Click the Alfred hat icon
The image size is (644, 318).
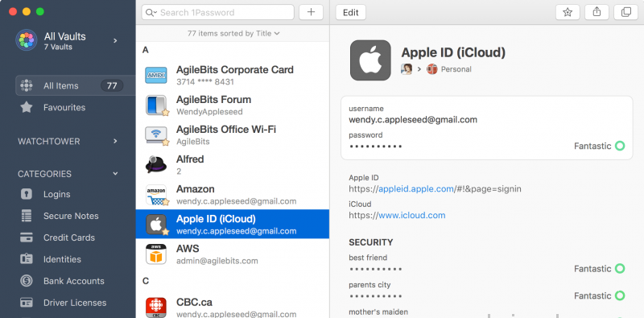[155, 165]
